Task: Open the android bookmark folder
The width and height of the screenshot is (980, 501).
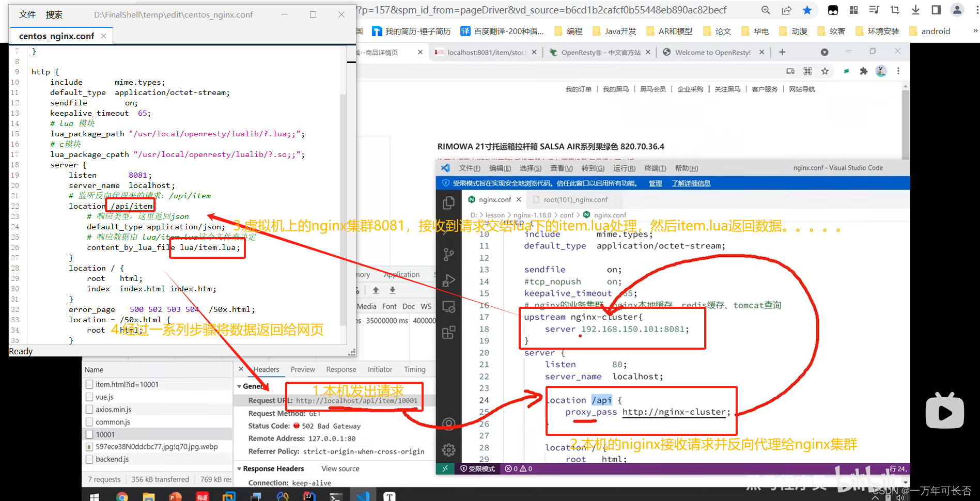Action: click(929, 31)
